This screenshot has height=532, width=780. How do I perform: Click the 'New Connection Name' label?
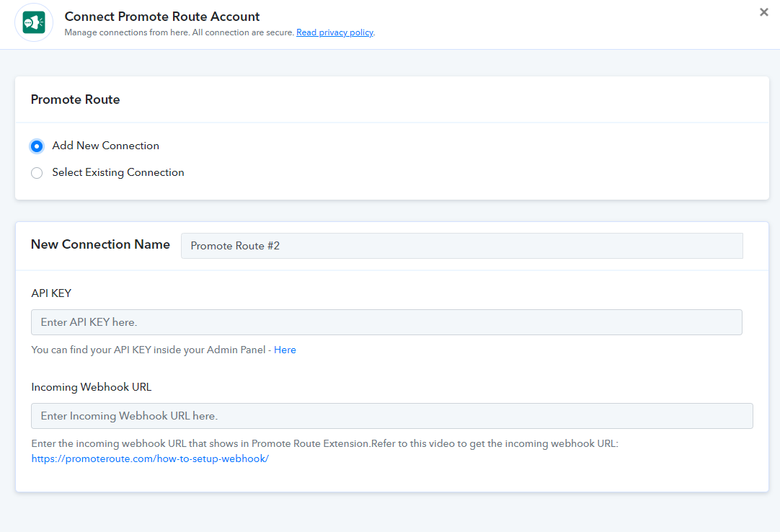pyautogui.click(x=100, y=244)
